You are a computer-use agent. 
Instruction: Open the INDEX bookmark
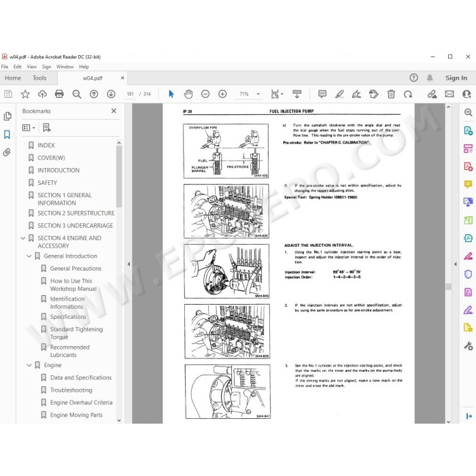pyautogui.click(x=46, y=146)
